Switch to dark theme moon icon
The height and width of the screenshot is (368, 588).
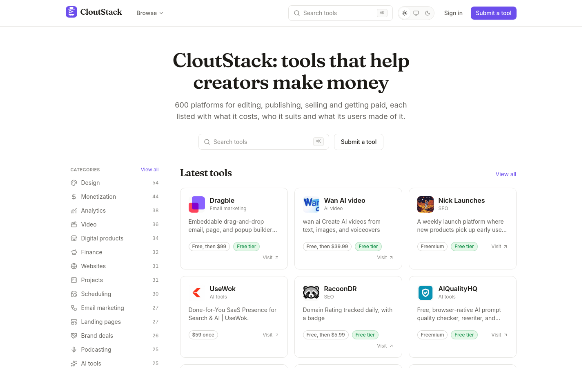tap(428, 13)
